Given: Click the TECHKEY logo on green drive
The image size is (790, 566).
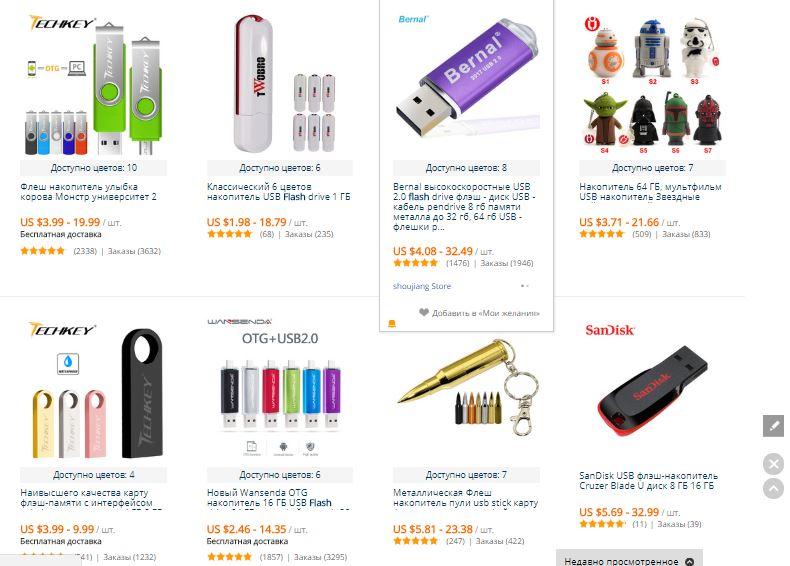Looking at the screenshot, I should [61, 23].
